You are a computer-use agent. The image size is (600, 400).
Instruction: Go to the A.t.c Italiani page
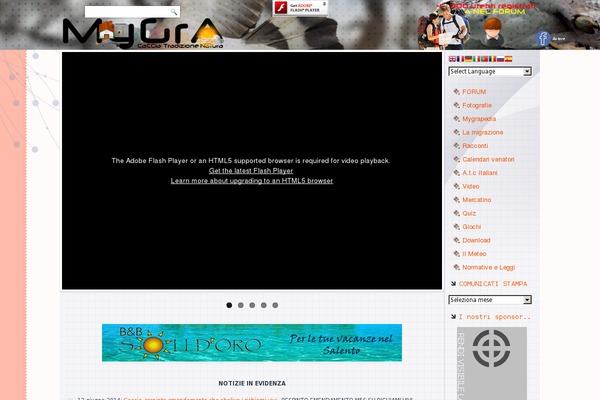[x=480, y=173]
